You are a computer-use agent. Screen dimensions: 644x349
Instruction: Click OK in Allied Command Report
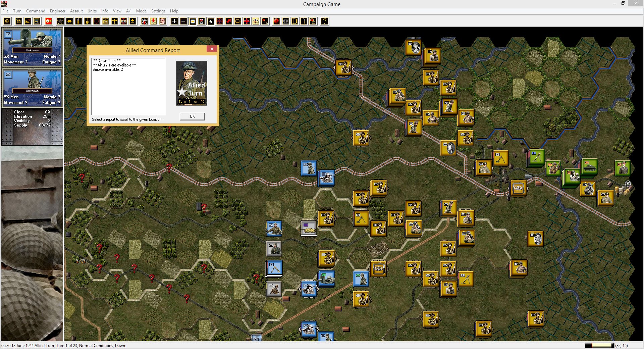click(x=192, y=116)
